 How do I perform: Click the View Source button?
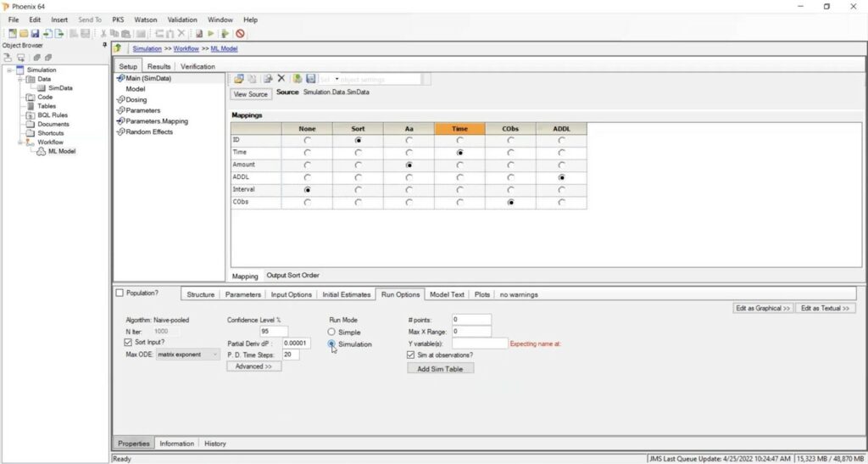click(250, 94)
